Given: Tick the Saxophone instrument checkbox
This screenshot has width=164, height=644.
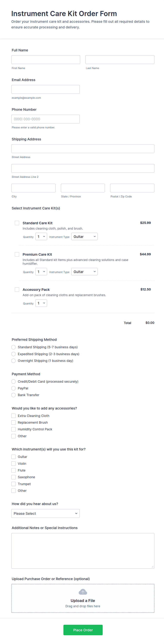Looking at the screenshot, I should point(13,477).
